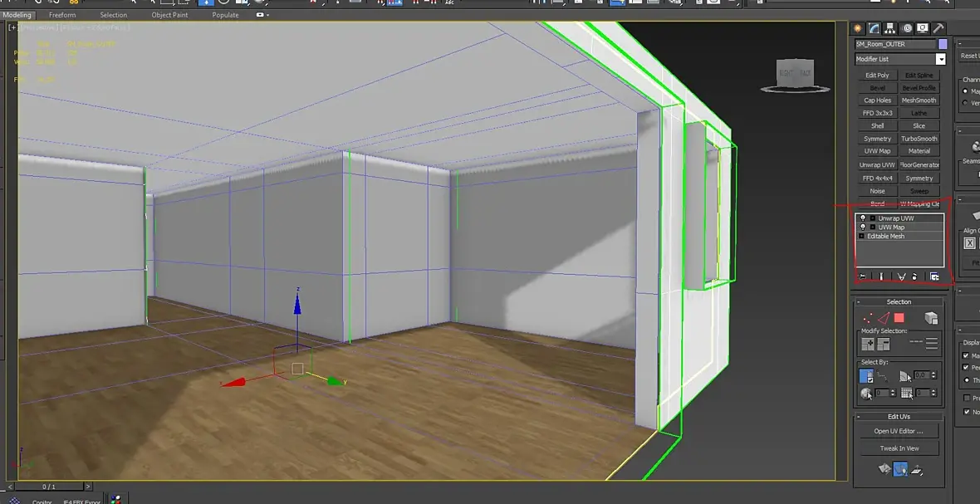Expand Editable Mesh sub-object tree
980x504 pixels.
point(862,236)
